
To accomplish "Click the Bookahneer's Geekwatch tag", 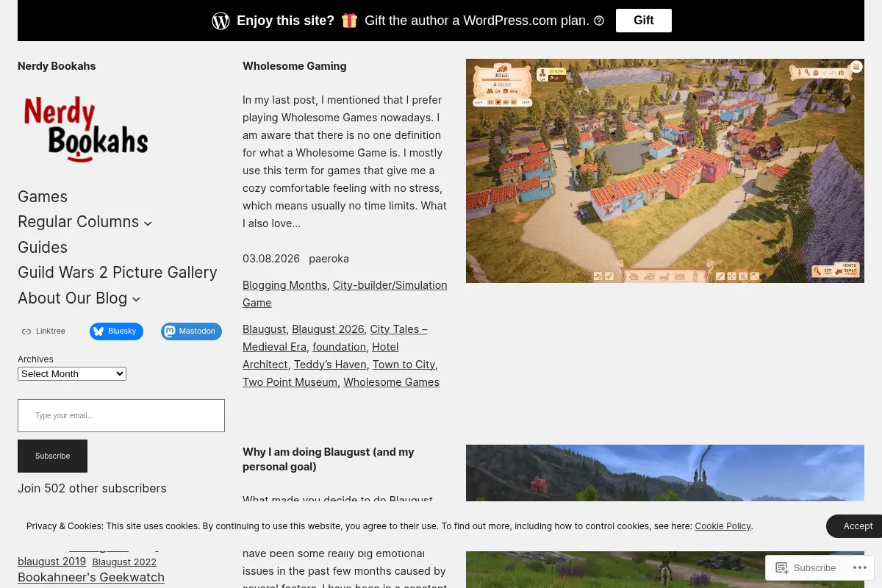I will coord(91,578).
